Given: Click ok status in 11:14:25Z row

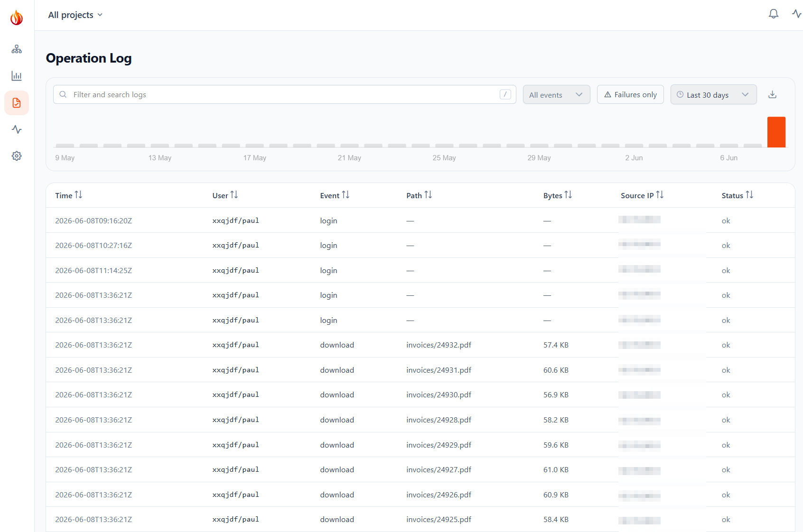Looking at the screenshot, I should coord(726,270).
